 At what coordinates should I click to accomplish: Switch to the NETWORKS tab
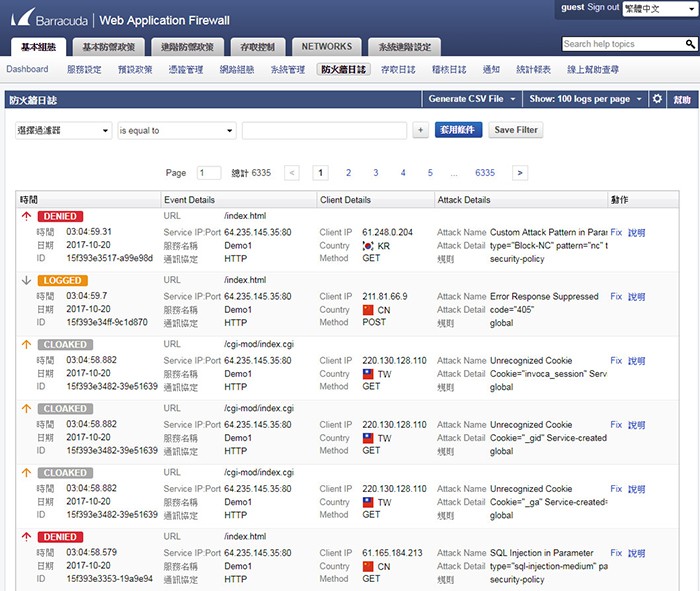327,47
